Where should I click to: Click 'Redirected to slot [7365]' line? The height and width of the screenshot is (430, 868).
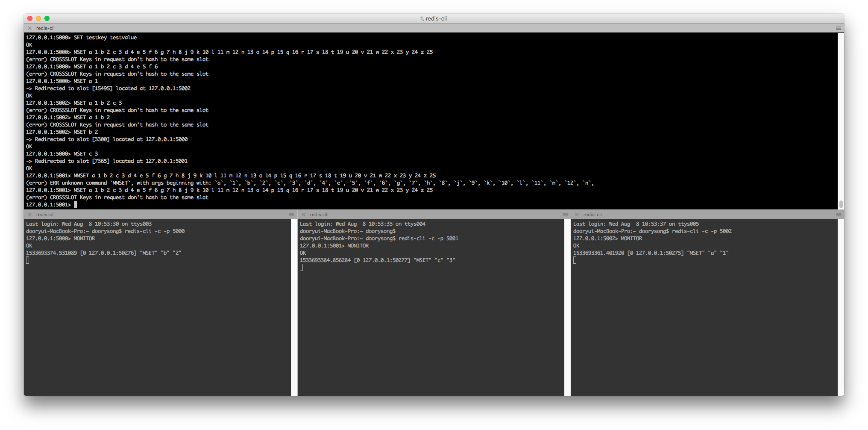[x=107, y=161]
